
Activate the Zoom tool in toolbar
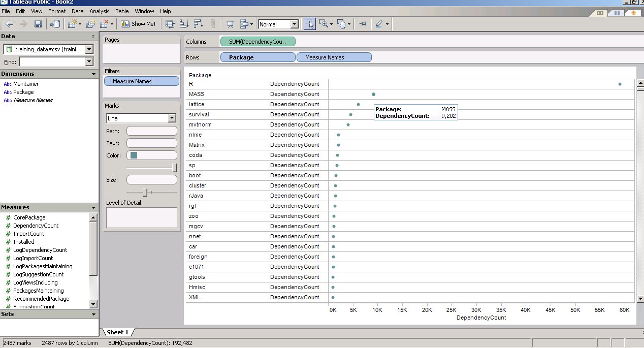[324, 24]
